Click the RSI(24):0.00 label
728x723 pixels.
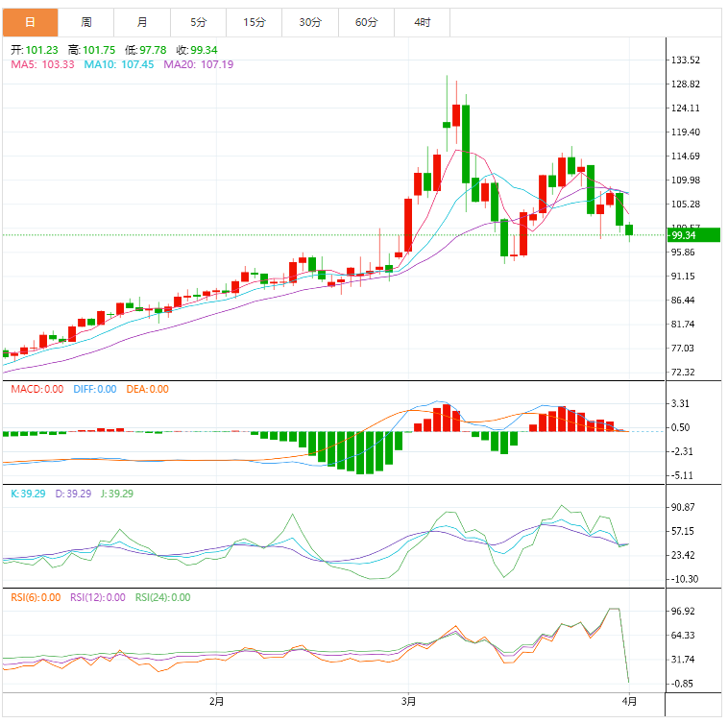coord(163,598)
